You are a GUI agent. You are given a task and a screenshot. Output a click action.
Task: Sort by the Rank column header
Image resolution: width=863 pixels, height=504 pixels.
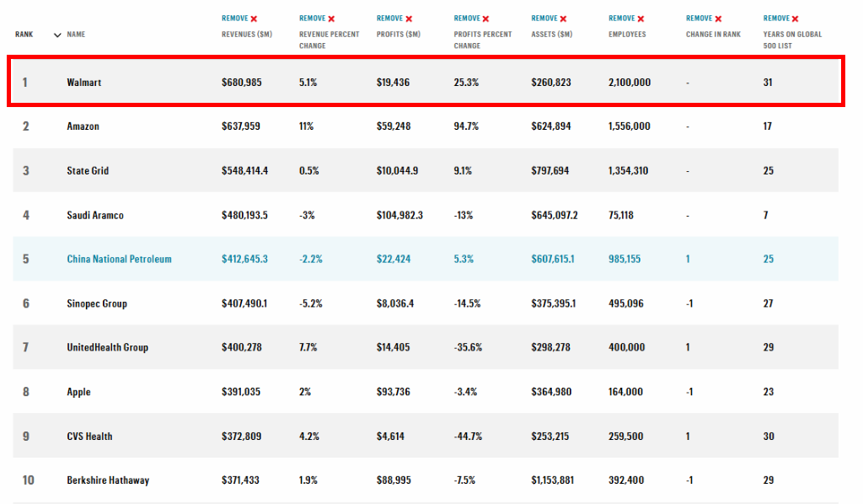[24, 35]
